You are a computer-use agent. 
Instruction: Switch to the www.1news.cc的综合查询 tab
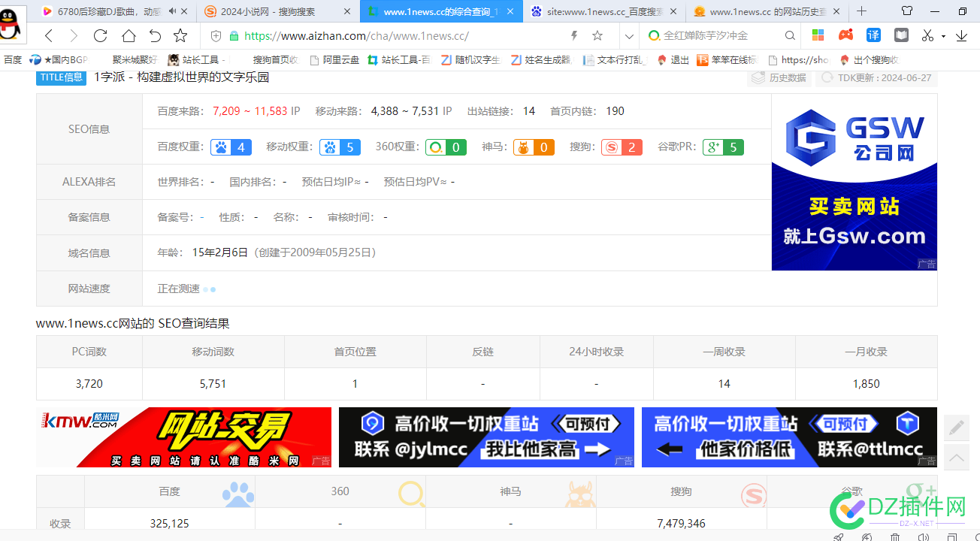point(441,11)
